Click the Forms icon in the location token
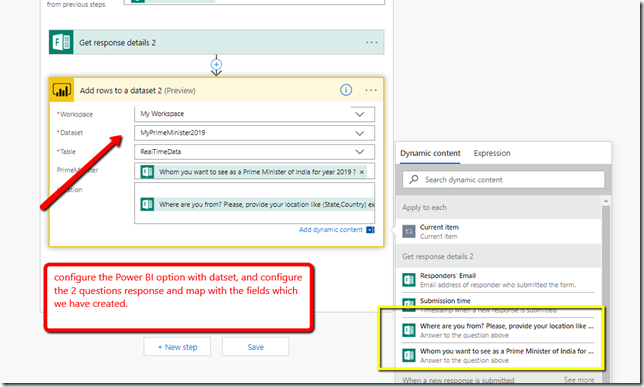This screenshot has height=387, width=644. coord(147,204)
